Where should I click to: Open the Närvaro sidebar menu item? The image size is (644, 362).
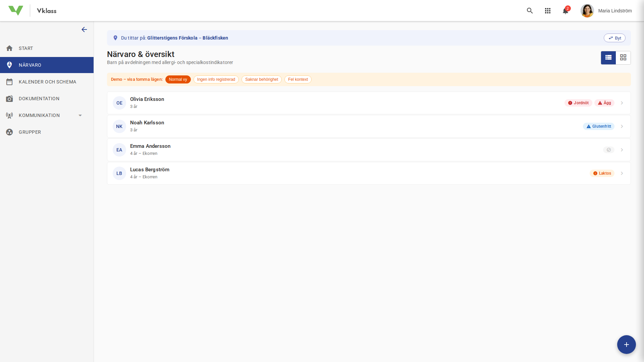[30, 65]
